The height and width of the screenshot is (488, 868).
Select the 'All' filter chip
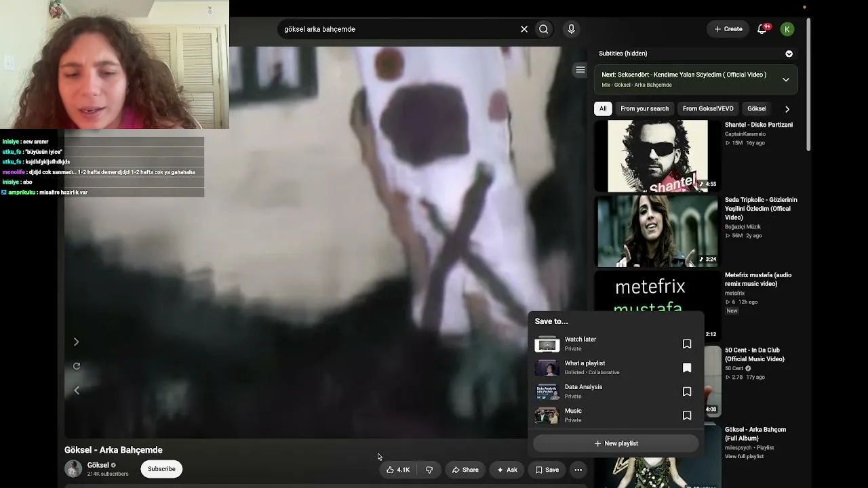pyautogui.click(x=603, y=108)
